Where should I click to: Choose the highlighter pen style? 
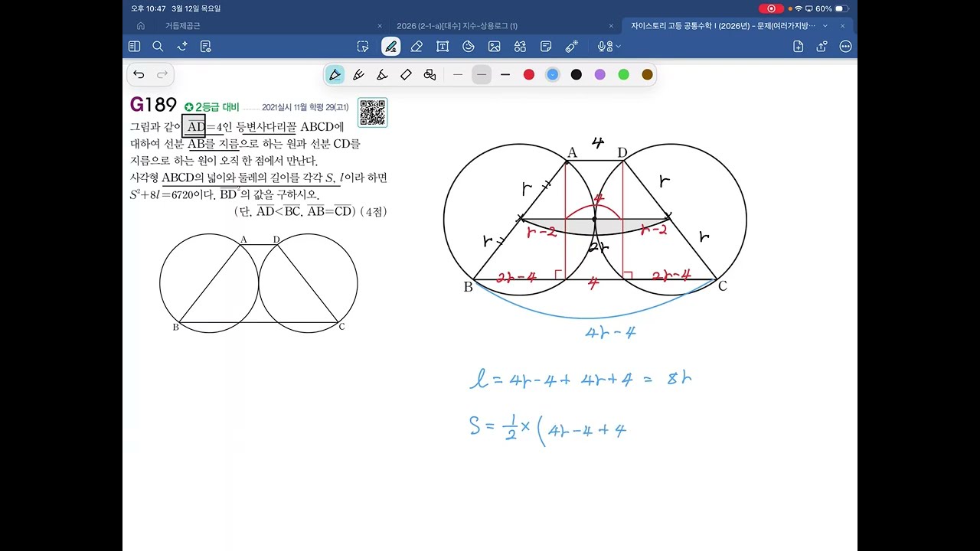(x=382, y=74)
